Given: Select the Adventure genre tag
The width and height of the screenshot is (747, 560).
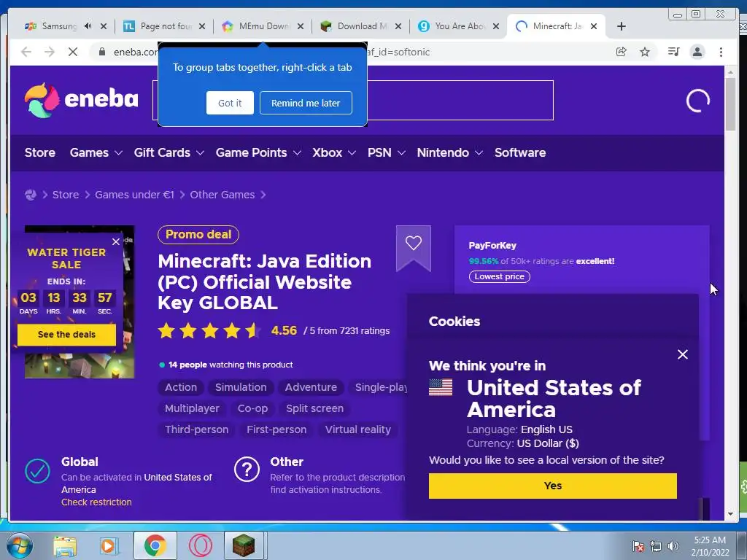Looking at the screenshot, I should point(311,387).
